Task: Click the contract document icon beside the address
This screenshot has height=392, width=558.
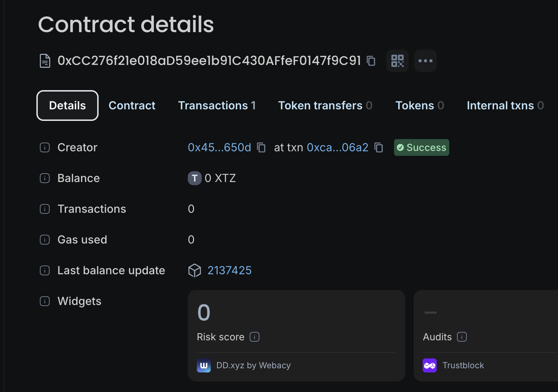Action: pyautogui.click(x=45, y=60)
